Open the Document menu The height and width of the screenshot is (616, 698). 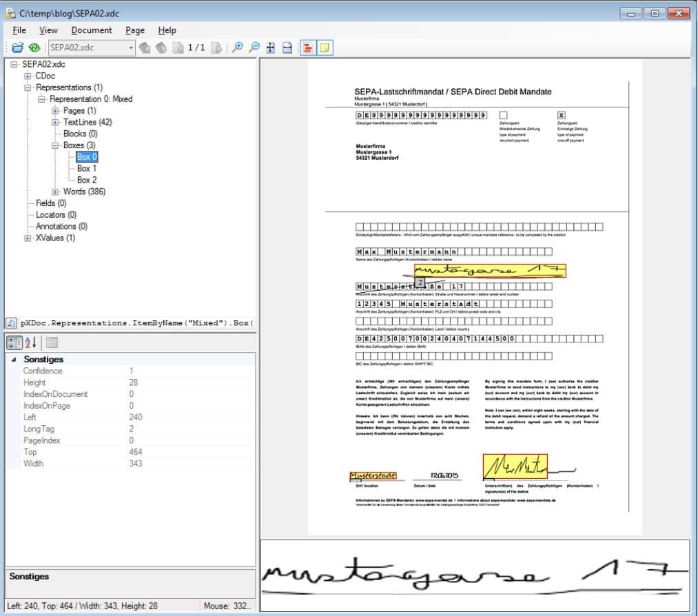(x=91, y=30)
